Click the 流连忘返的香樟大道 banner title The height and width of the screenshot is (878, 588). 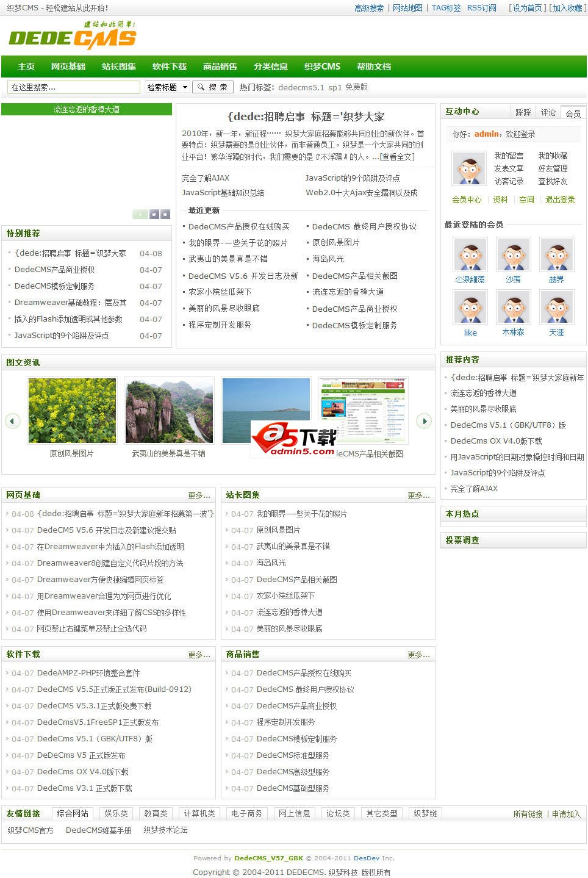[x=87, y=110]
